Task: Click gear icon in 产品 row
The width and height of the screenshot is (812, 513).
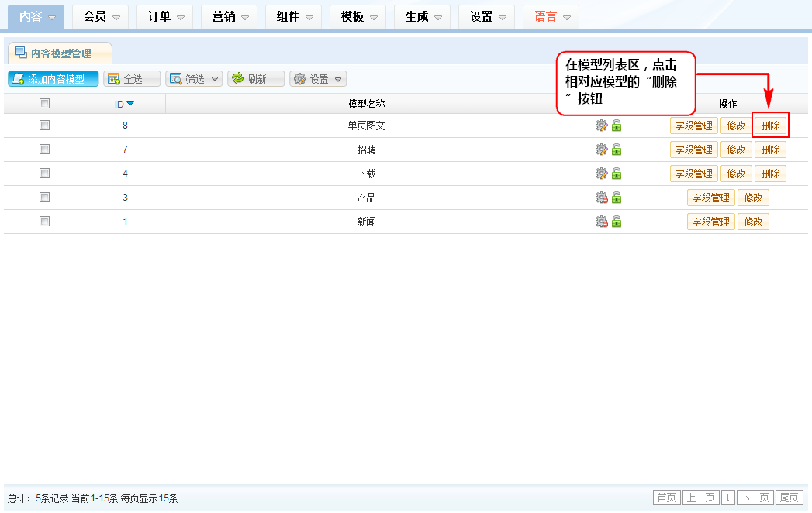Action: tap(601, 198)
